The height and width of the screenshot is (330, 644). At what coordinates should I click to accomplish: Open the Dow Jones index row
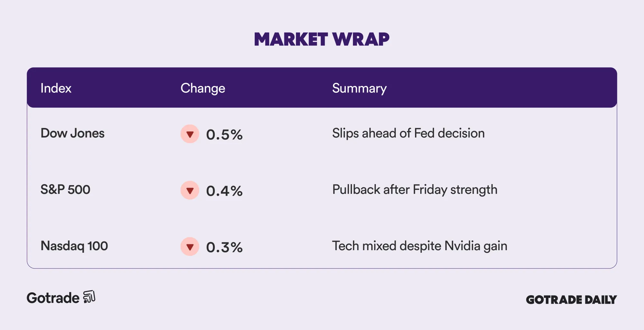(x=72, y=133)
